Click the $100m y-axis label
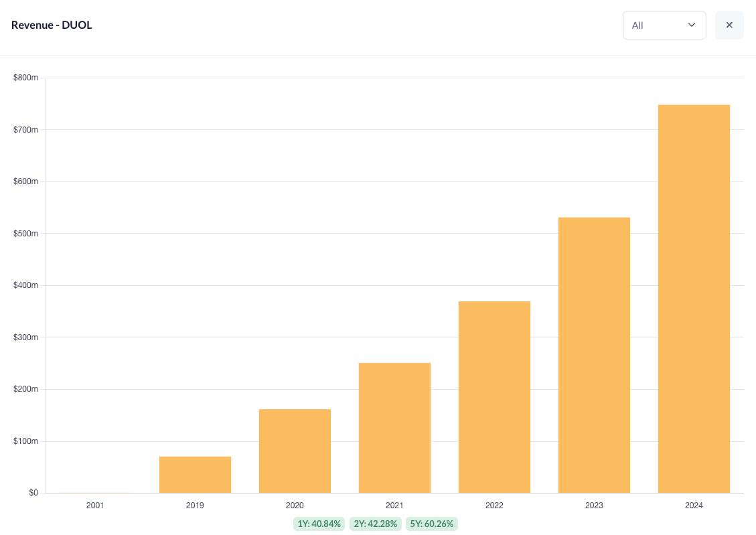 [x=25, y=441]
